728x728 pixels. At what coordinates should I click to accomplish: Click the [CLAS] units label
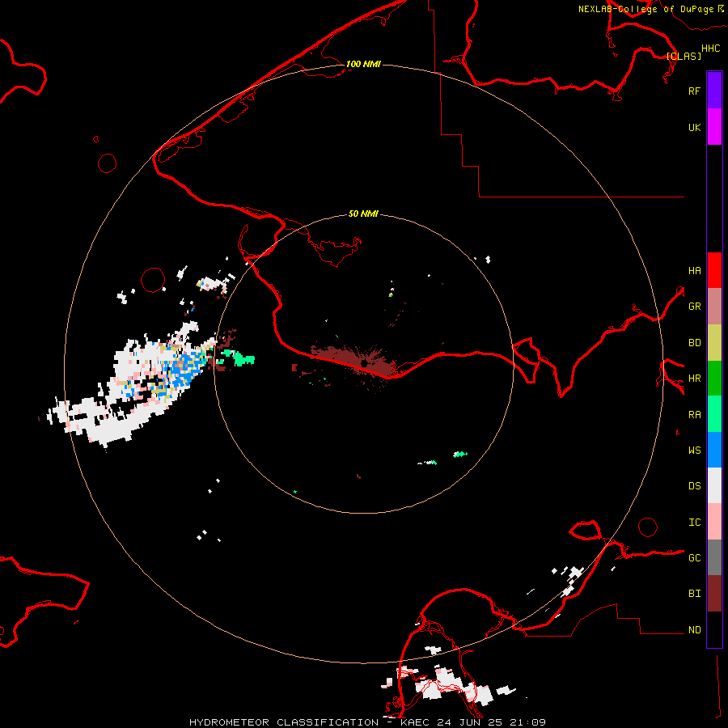684,56
